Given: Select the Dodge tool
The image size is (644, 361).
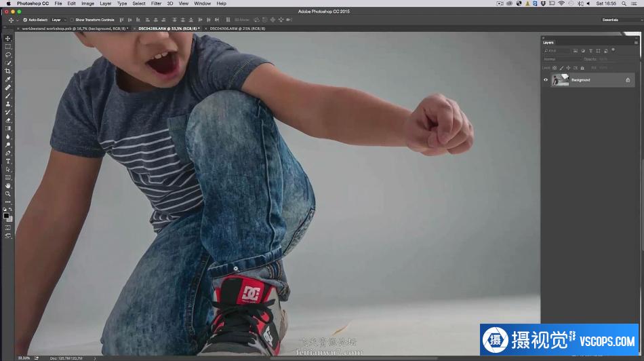Looking at the screenshot, I should [8, 145].
